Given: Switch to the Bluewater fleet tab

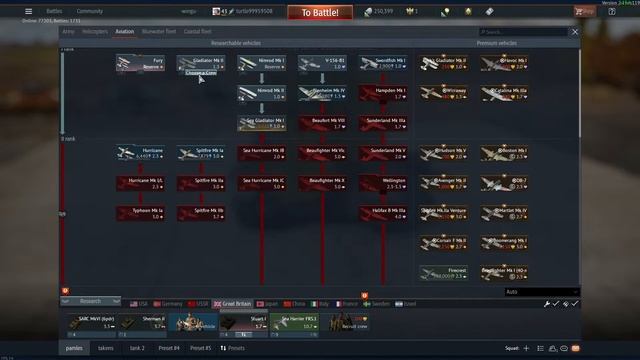Looking at the screenshot, I should point(159,31).
